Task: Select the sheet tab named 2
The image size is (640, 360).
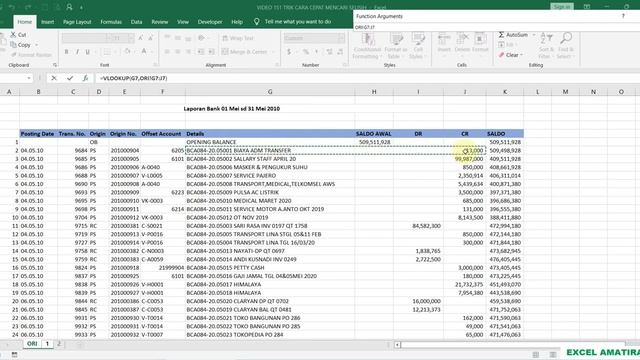Action: 59,344
